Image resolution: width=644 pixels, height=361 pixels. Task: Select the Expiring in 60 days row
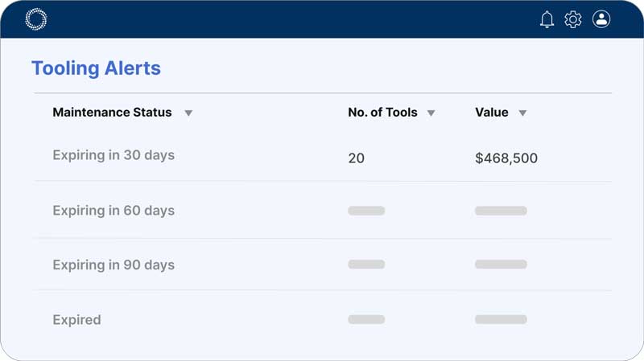click(x=114, y=211)
